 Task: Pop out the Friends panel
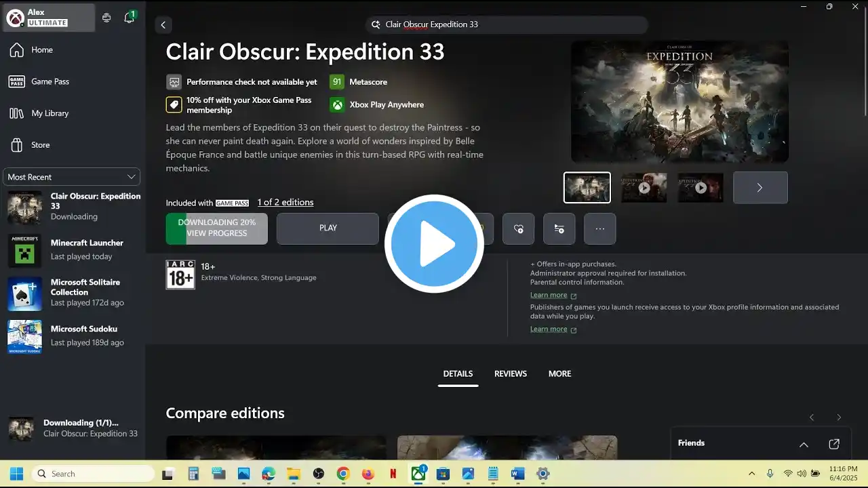(834, 444)
